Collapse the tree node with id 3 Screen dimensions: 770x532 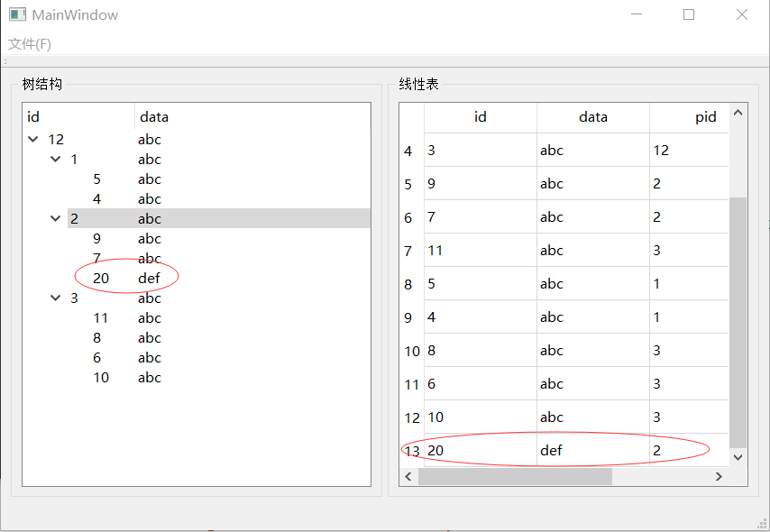[56, 298]
